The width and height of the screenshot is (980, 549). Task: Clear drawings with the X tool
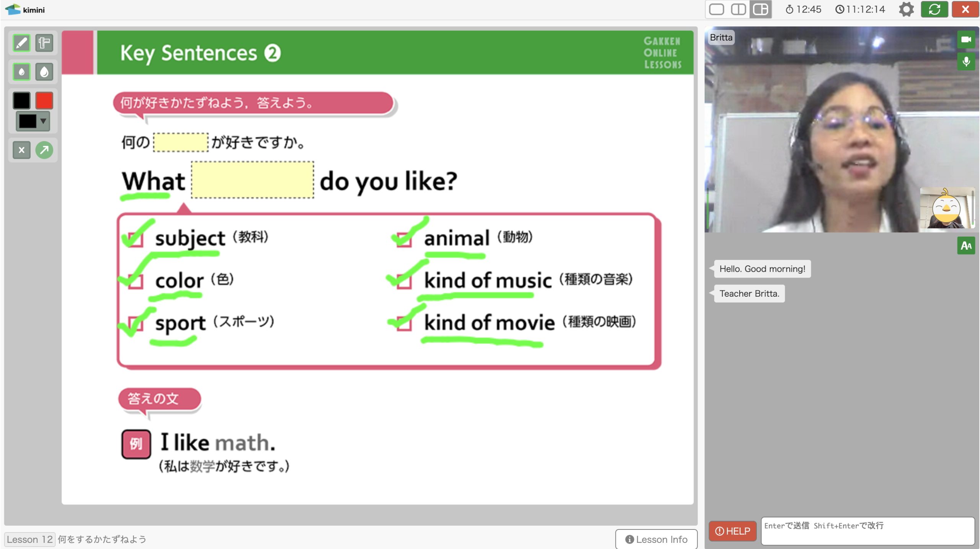click(21, 150)
